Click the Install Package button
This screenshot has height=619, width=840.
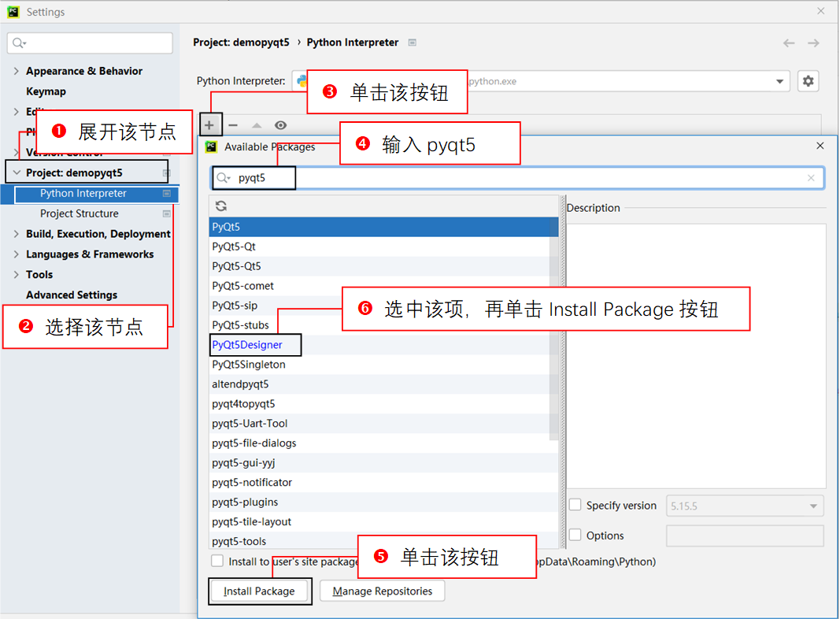(259, 591)
